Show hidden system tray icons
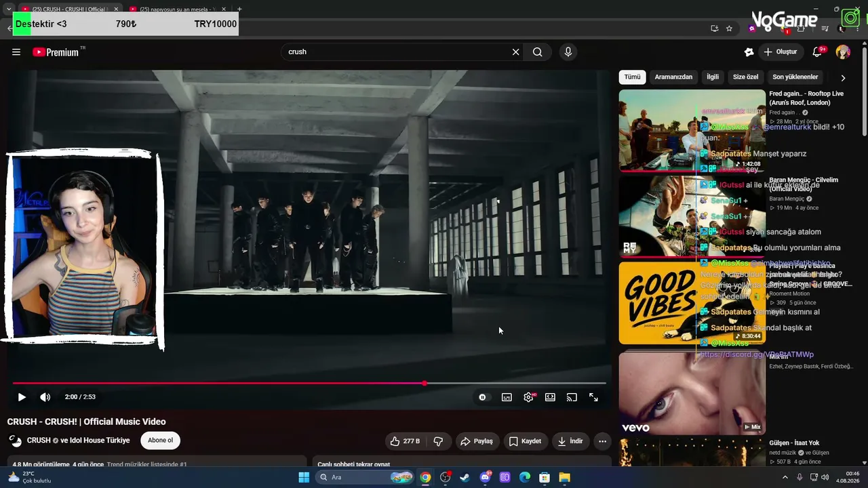 coord(785,478)
